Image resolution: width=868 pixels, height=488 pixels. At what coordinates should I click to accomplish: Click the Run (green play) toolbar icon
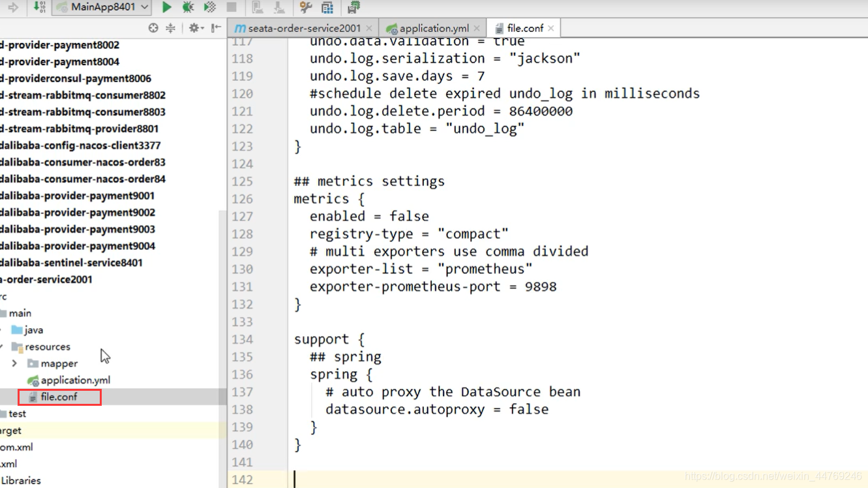(167, 7)
